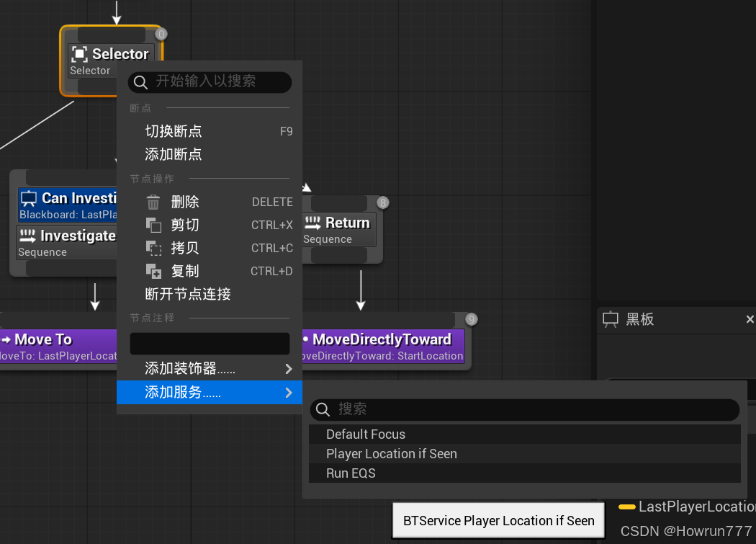This screenshot has height=544, width=756.
Task: Pick Default Focus service
Action: click(525, 434)
